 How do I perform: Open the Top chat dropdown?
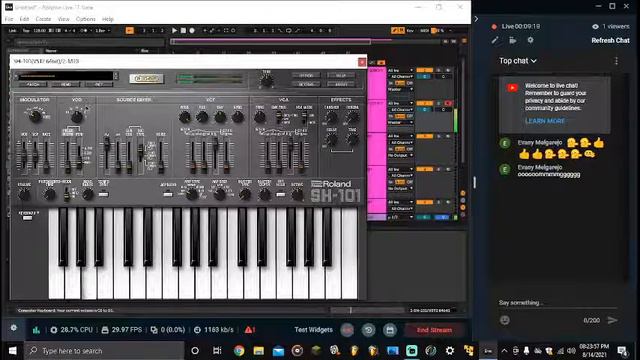(518, 61)
